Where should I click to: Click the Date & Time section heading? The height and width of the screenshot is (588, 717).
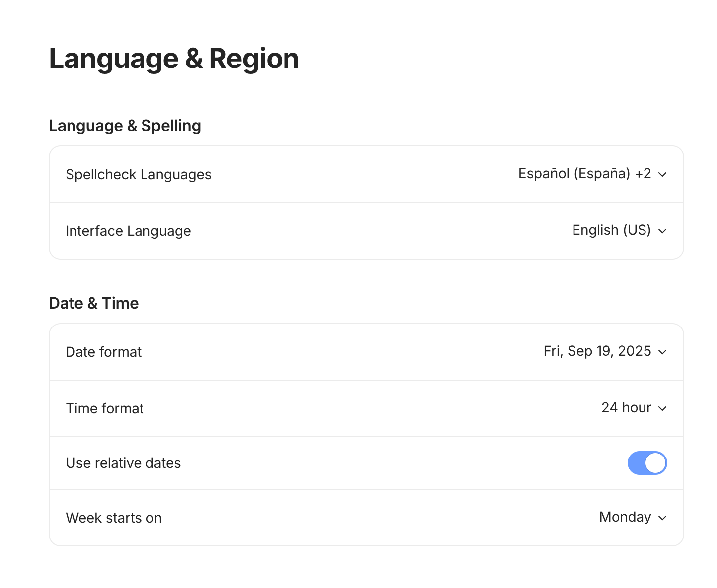94,303
